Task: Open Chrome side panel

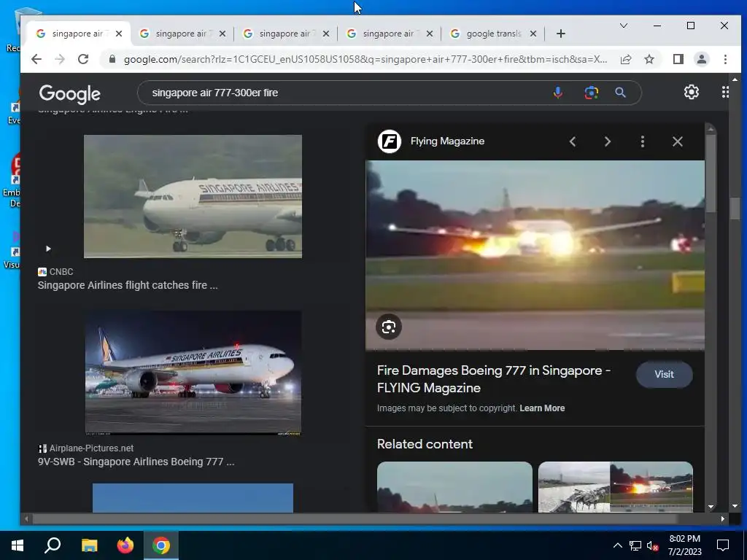Action: pos(678,59)
